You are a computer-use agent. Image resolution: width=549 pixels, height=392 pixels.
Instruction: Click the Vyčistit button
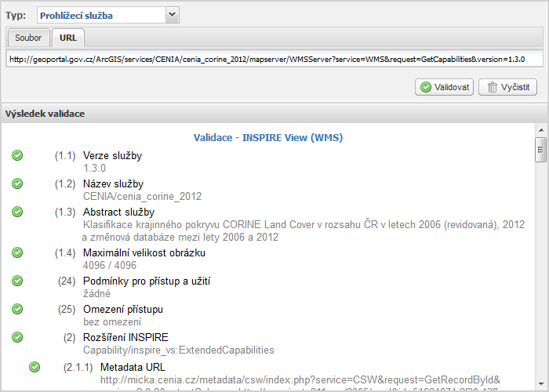(x=507, y=87)
